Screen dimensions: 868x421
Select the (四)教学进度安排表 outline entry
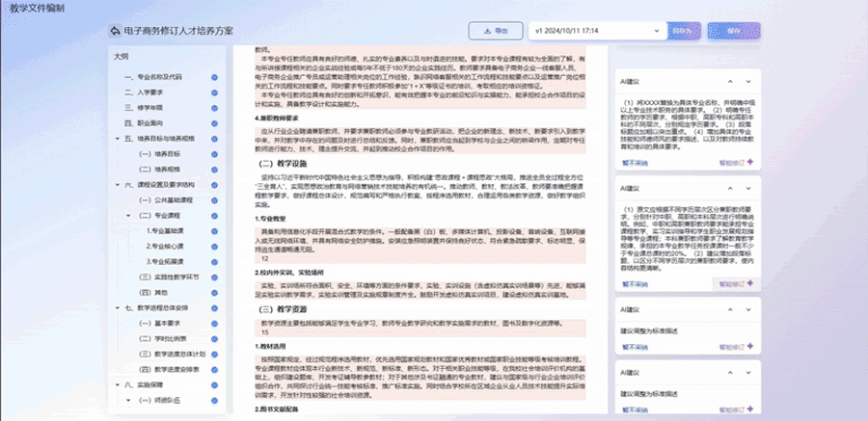point(168,370)
